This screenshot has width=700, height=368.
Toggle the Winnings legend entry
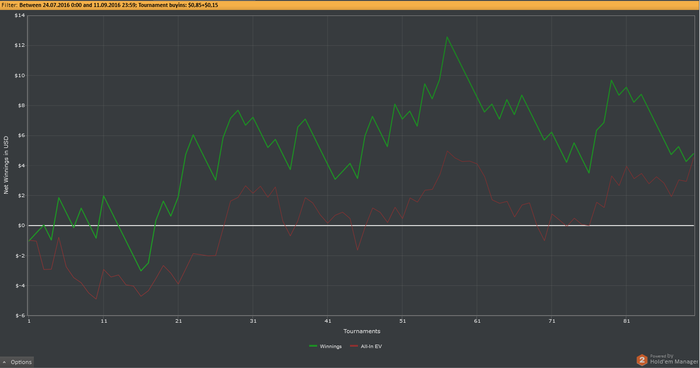click(x=325, y=347)
